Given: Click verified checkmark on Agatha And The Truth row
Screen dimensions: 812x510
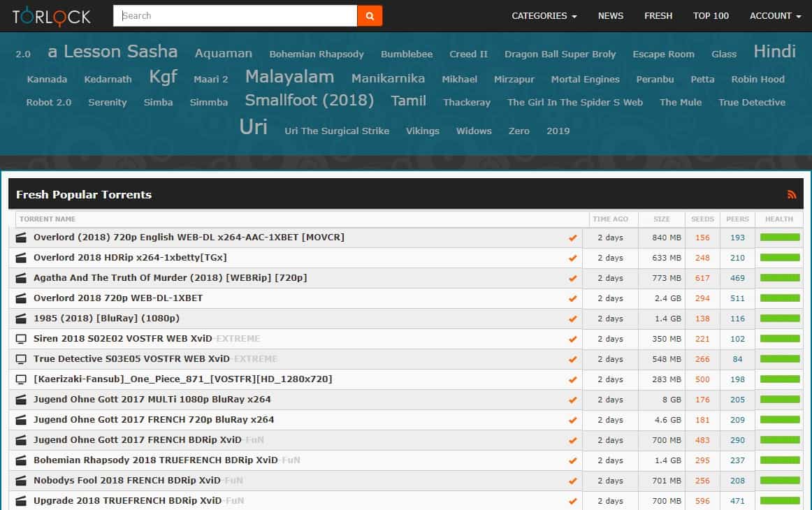Looking at the screenshot, I should tap(572, 278).
